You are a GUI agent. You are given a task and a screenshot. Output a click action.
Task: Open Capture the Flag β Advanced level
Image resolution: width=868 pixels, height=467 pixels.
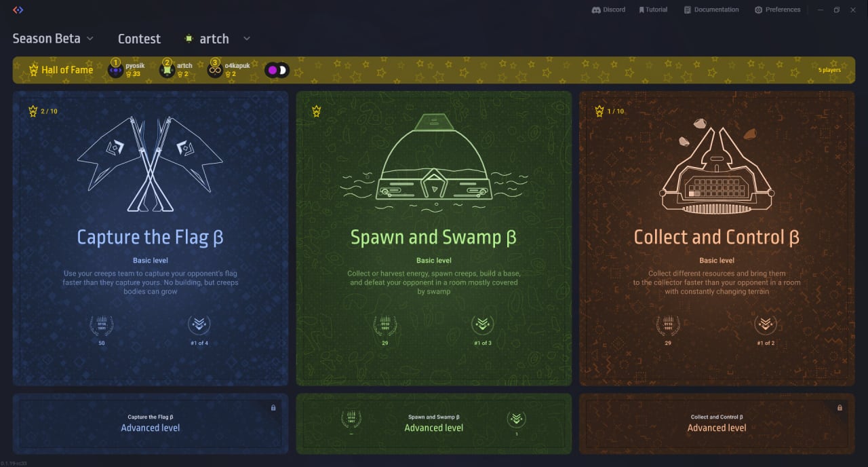[x=151, y=424]
